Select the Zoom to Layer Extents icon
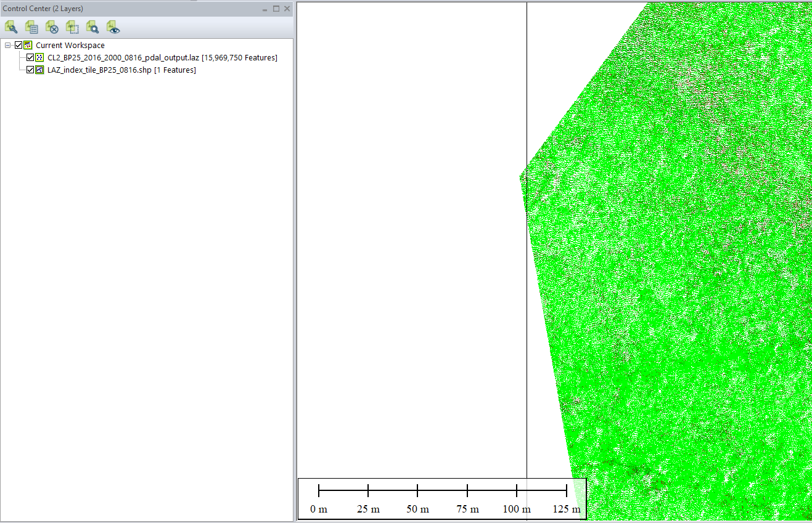The height and width of the screenshot is (523, 812). tap(72, 27)
